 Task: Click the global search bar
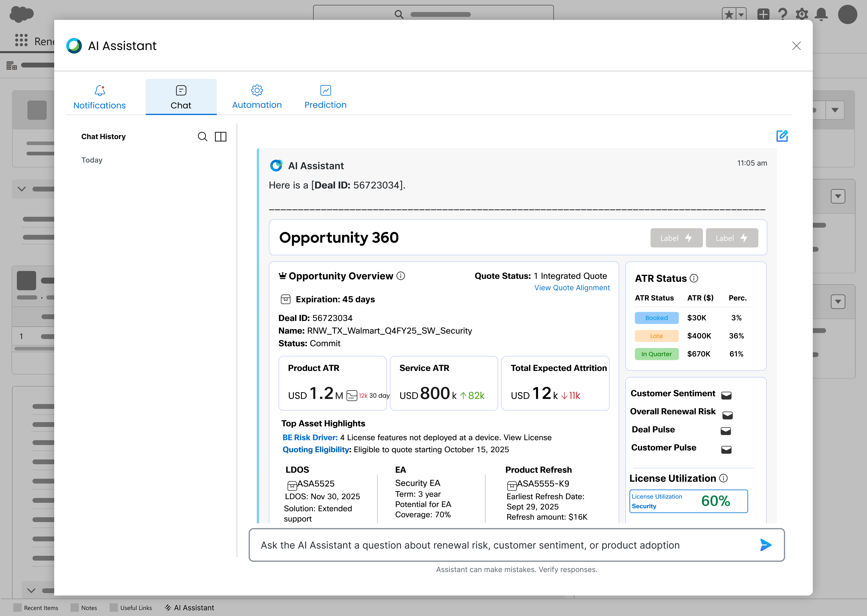click(x=433, y=12)
